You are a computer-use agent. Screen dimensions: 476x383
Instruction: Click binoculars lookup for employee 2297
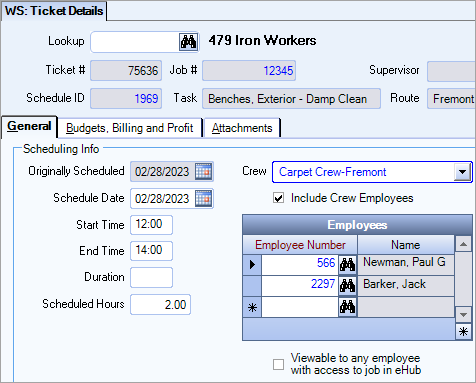point(347,286)
